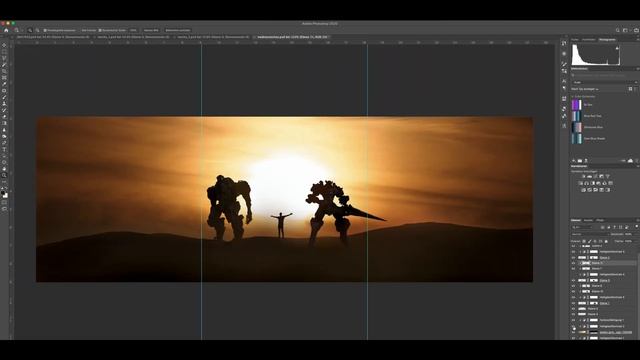Select the purple gradient in Libraries
This screenshot has width=640, height=360.
tap(576, 105)
